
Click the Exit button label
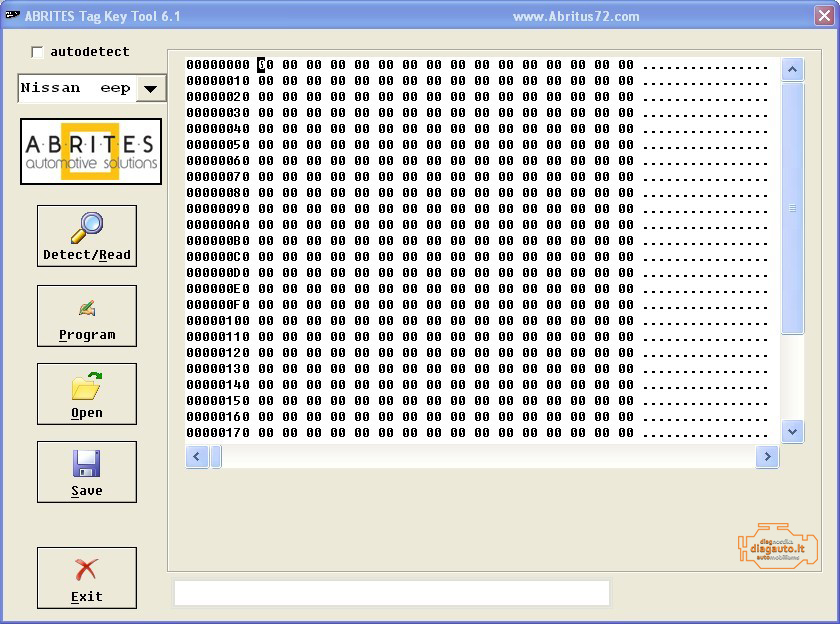point(87,596)
